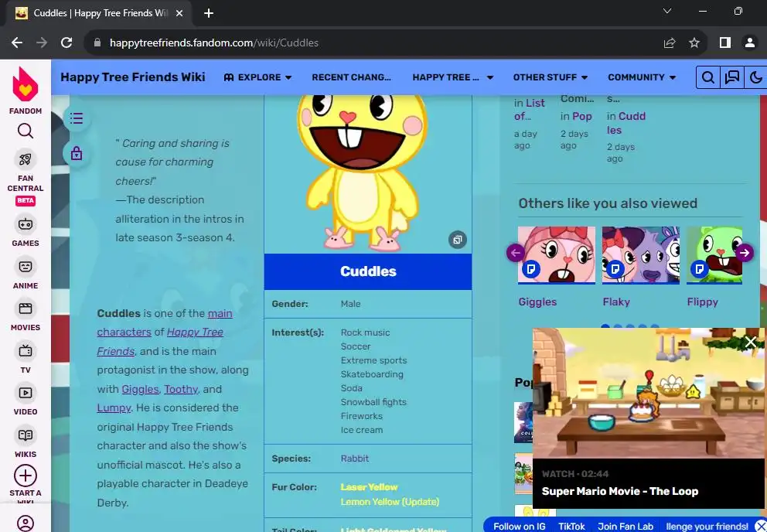Show next recommended characters with right arrow
Viewport: 767px width, 532px height.
[745, 253]
